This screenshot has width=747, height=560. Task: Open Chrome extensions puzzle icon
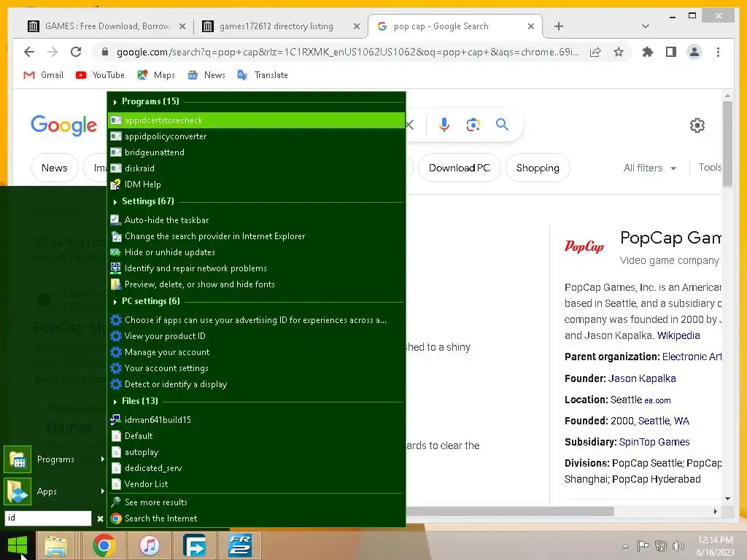pos(648,52)
